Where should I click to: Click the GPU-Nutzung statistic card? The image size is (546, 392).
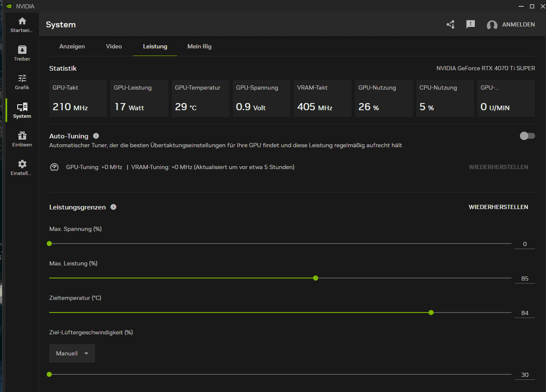click(x=384, y=98)
